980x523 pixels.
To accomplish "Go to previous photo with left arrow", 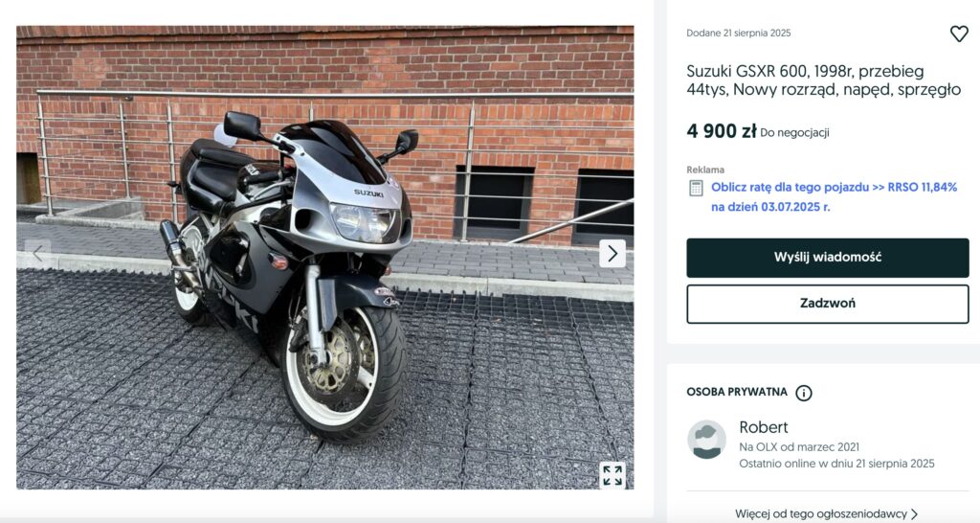I will click(x=37, y=254).
